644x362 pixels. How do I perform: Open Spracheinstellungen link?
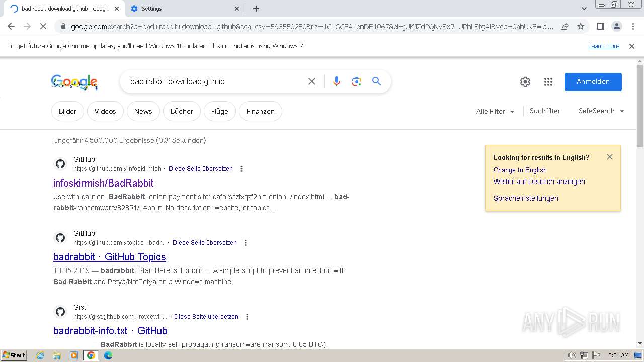click(526, 198)
